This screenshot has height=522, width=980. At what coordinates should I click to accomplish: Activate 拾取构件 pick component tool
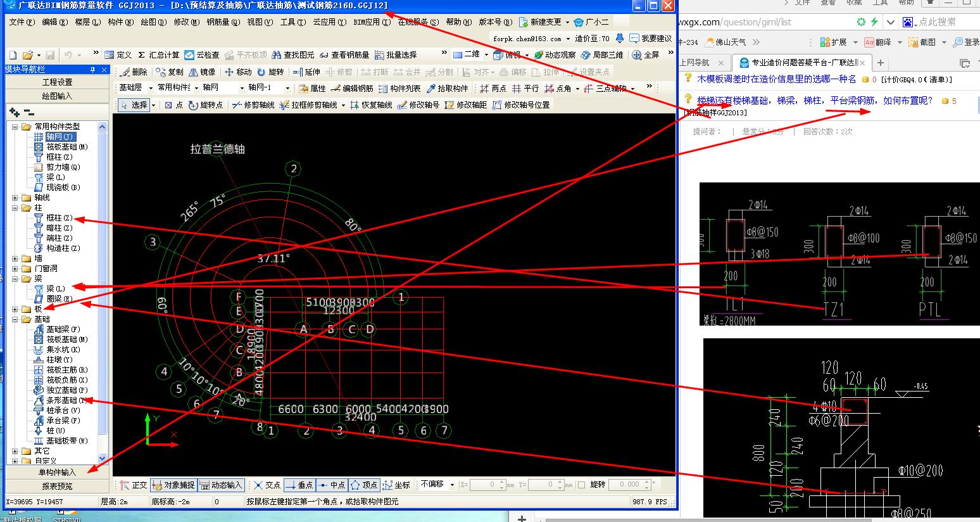tap(448, 89)
